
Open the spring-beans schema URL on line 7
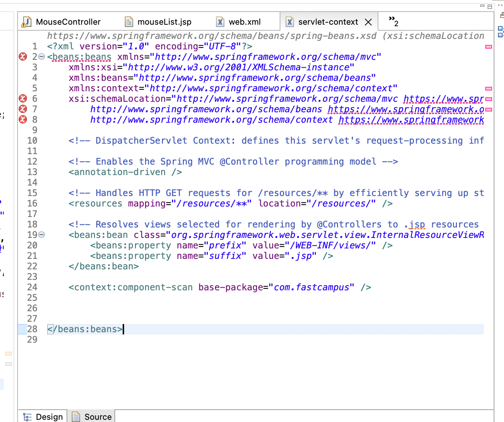coord(406,109)
